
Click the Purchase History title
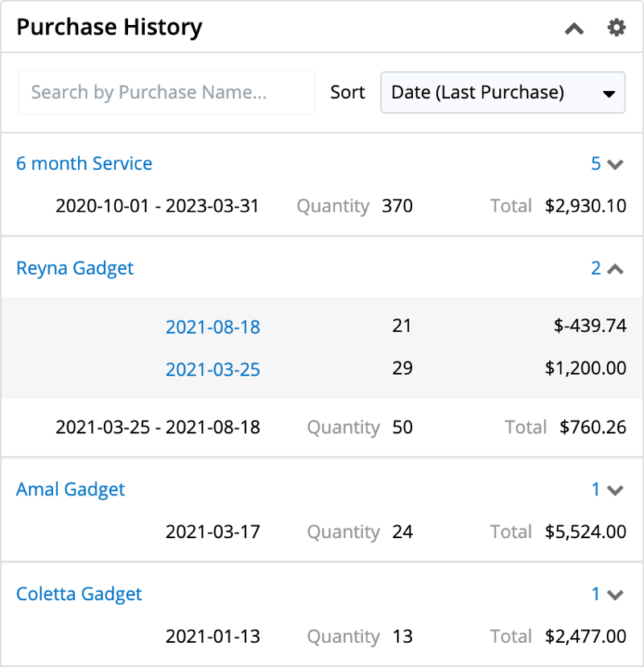(x=109, y=27)
